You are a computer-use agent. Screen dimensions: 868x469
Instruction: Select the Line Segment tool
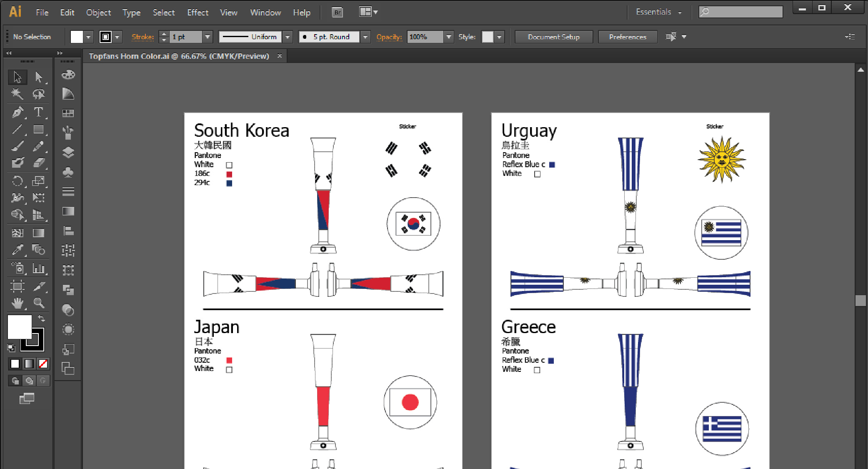point(18,129)
